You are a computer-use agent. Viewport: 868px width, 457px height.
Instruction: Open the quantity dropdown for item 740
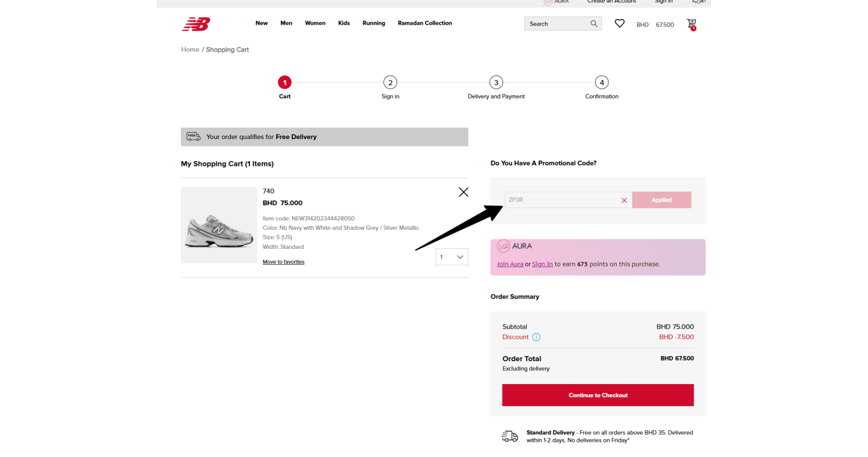pyautogui.click(x=452, y=257)
